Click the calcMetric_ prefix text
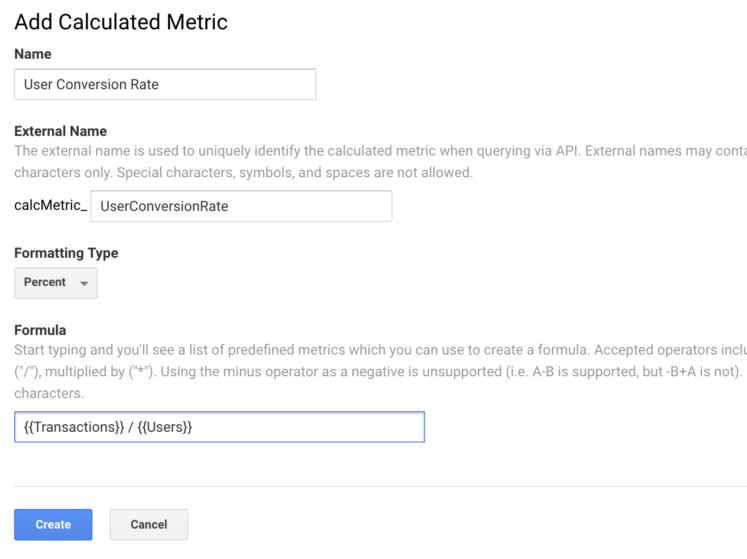Viewport: 747px width, 559px height. point(50,205)
